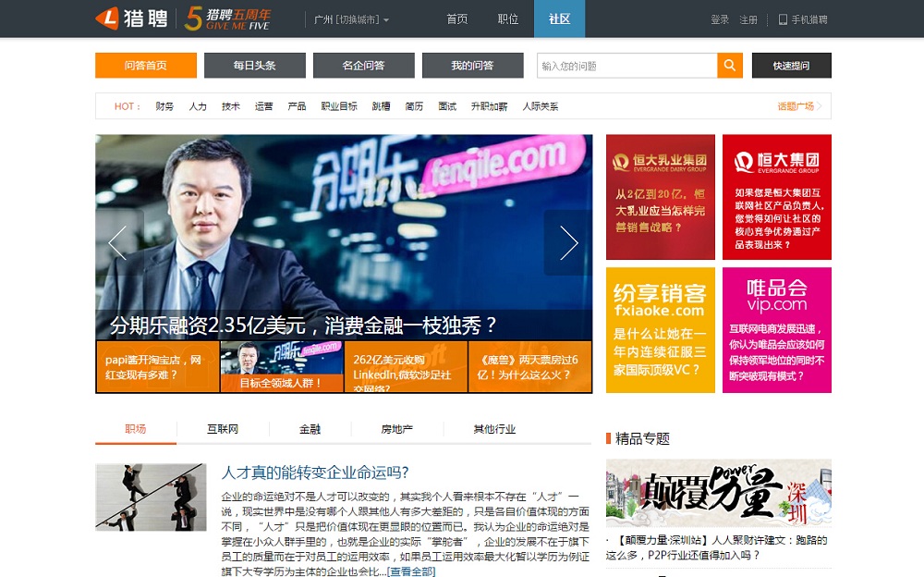Open the 我的问答 section

(472, 66)
